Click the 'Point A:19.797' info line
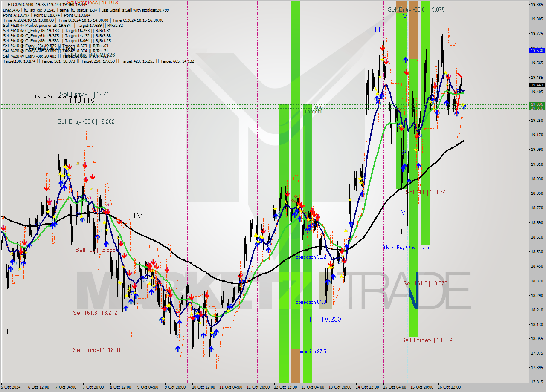546x392 pixels. tap(46, 15)
